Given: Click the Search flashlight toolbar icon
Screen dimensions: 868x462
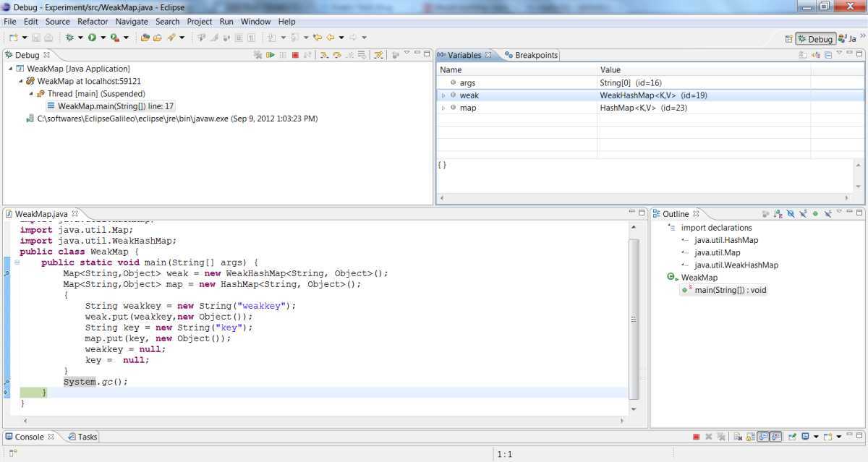Looking at the screenshot, I should pyautogui.click(x=171, y=38).
